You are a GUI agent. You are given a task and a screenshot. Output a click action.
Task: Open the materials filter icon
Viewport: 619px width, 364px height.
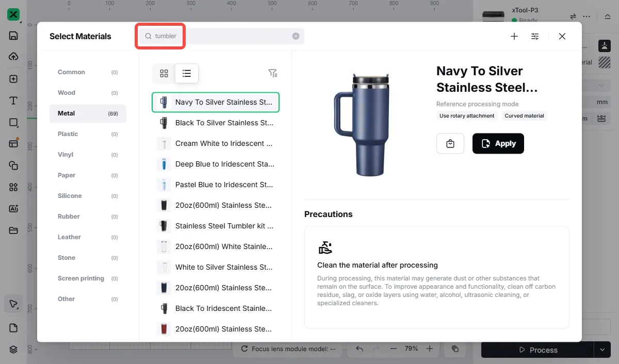(x=273, y=73)
